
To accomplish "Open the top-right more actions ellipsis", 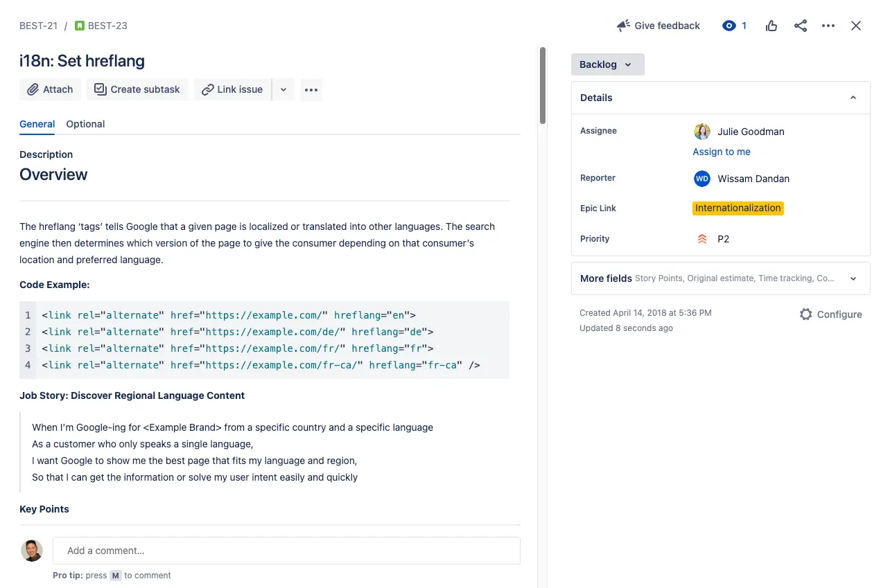I will [x=828, y=26].
